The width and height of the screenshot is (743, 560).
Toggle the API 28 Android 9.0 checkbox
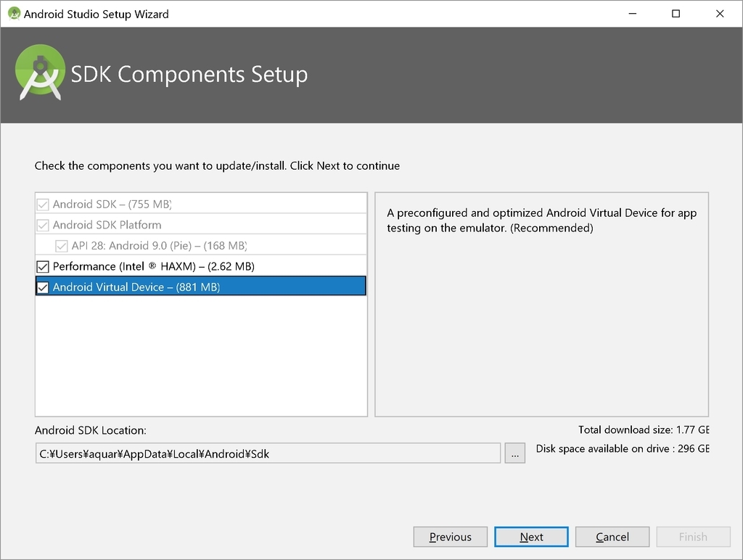[62, 246]
